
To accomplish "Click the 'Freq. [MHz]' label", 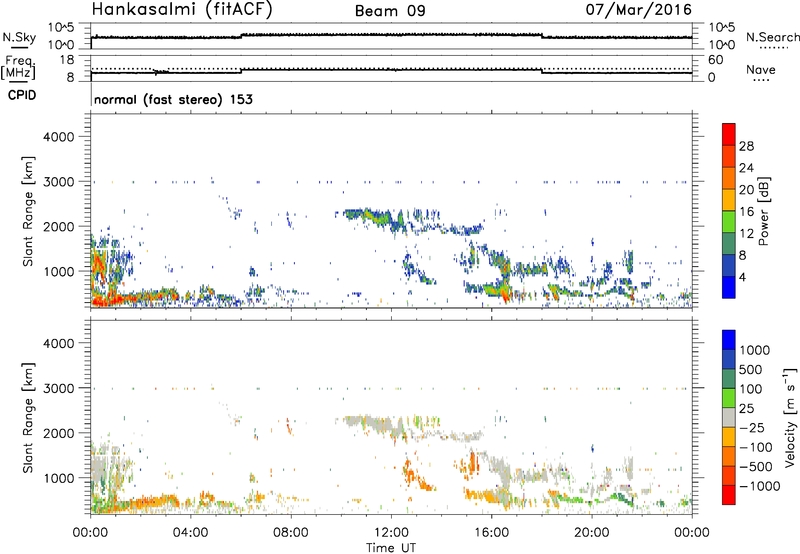I will [19, 67].
